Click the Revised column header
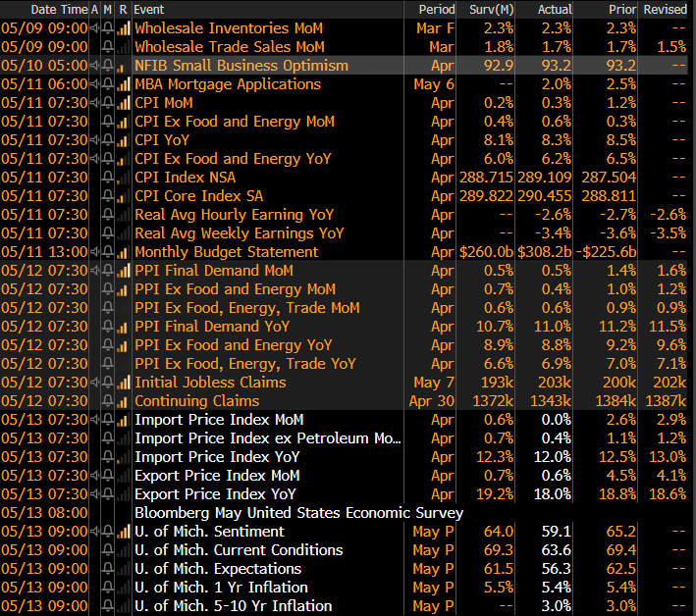This screenshot has width=696, height=616. coord(665,9)
